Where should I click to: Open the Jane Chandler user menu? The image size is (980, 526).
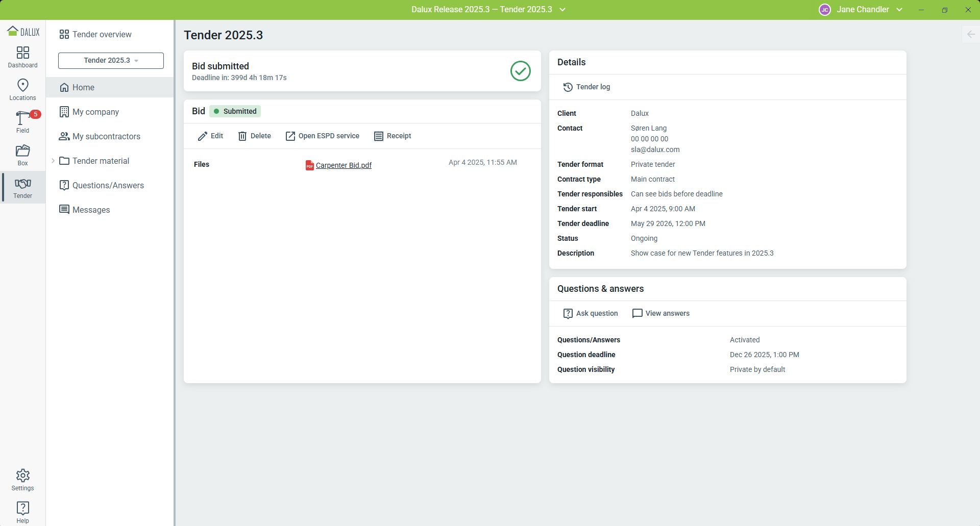[862, 10]
